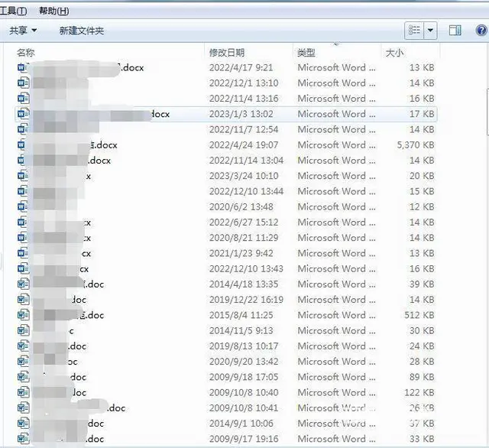Viewport: 489px width, 448px height.
Task: Select Word file icon dated 2022/12/1 13:10
Action: [23, 83]
